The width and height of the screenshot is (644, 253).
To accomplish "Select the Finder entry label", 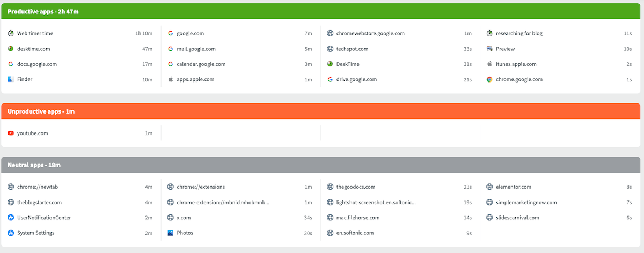I will click(x=25, y=79).
